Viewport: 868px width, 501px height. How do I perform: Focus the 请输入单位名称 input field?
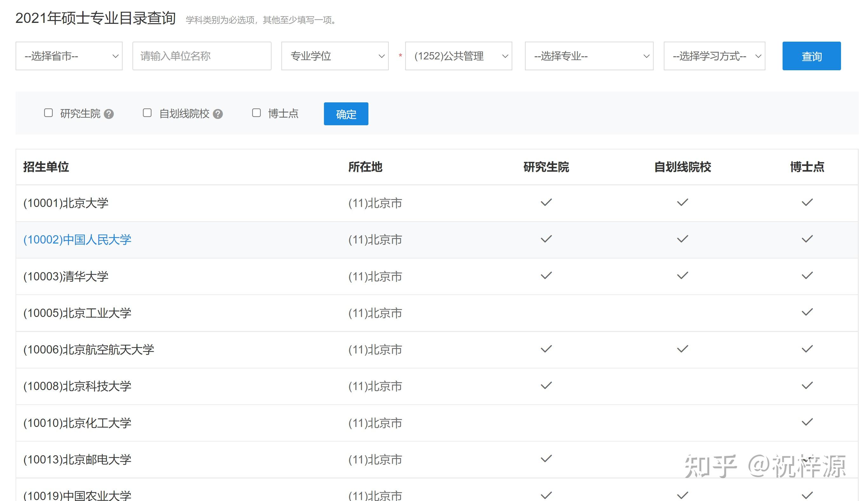click(202, 56)
